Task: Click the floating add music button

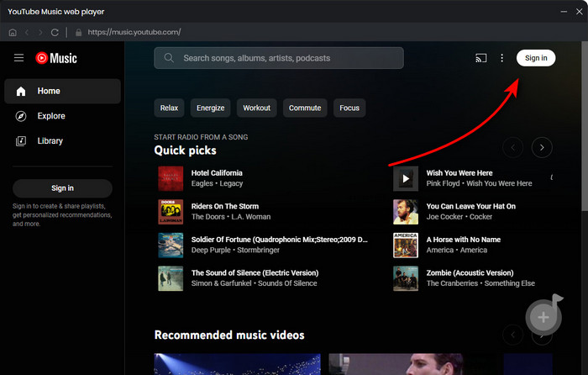Action: click(x=543, y=317)
